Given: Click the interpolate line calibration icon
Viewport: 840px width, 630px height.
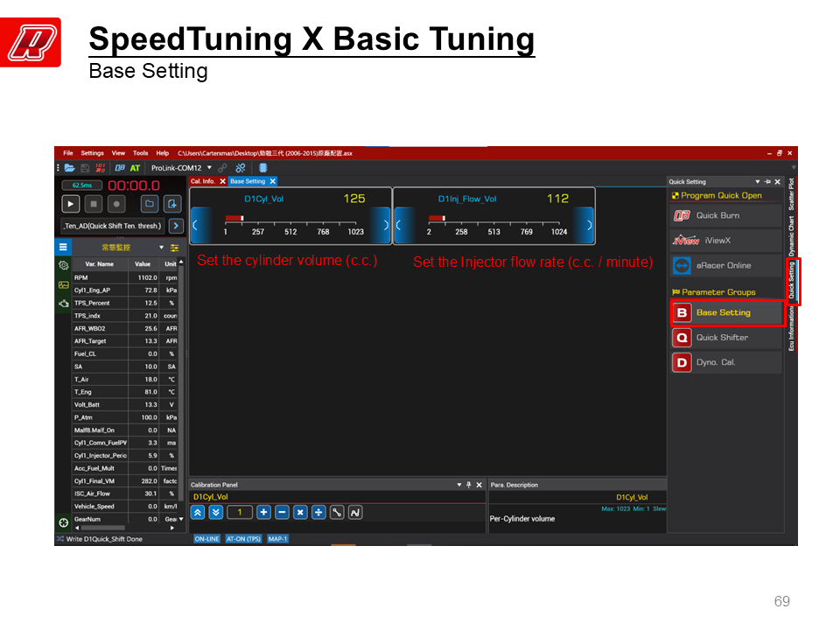Looking at the screenshot, I should pyautogui.click(x=337, y=513).
